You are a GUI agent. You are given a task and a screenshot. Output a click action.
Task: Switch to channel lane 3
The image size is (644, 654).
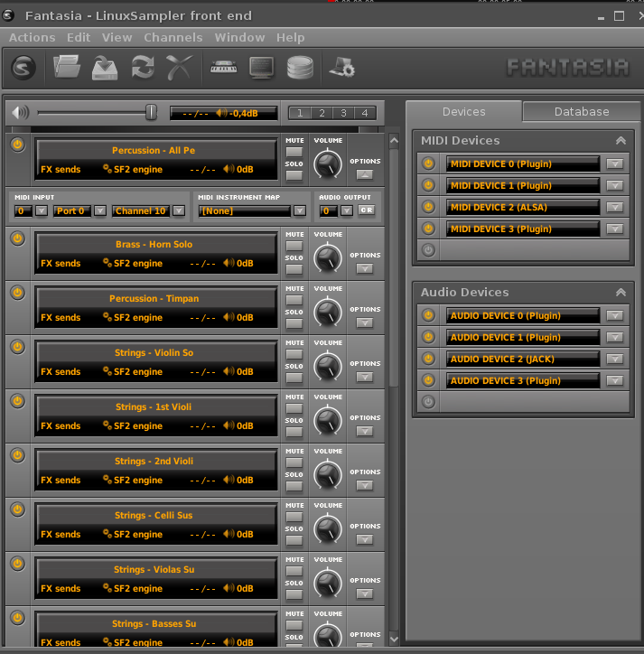pos(343,113)
